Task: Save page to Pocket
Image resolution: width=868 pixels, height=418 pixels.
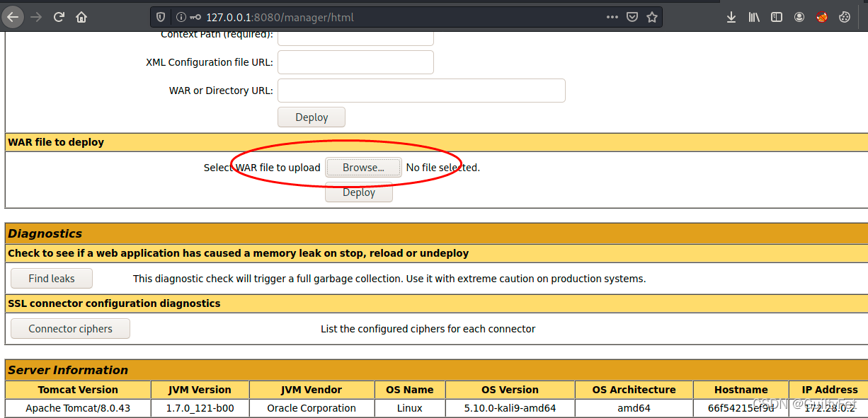Action: click(632, 17)
